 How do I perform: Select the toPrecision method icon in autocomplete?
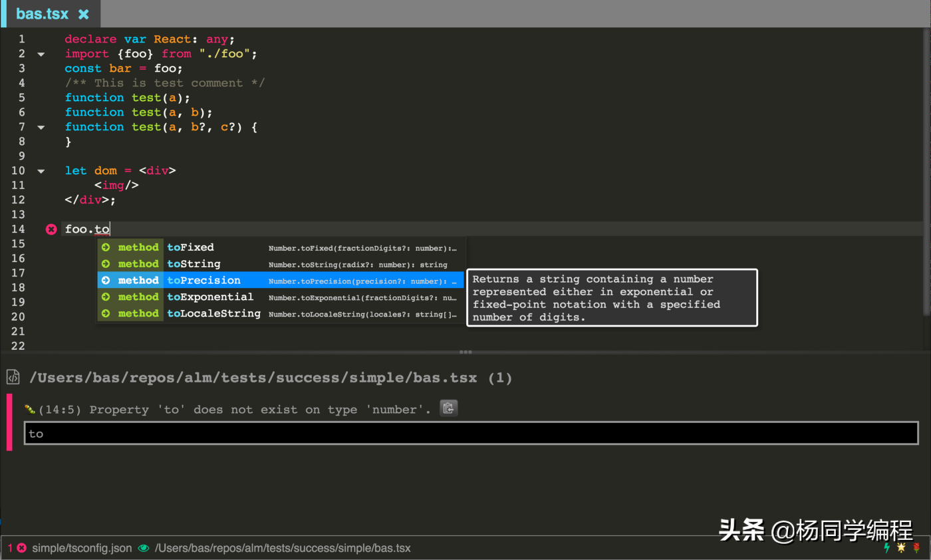[x=106, y=280]
